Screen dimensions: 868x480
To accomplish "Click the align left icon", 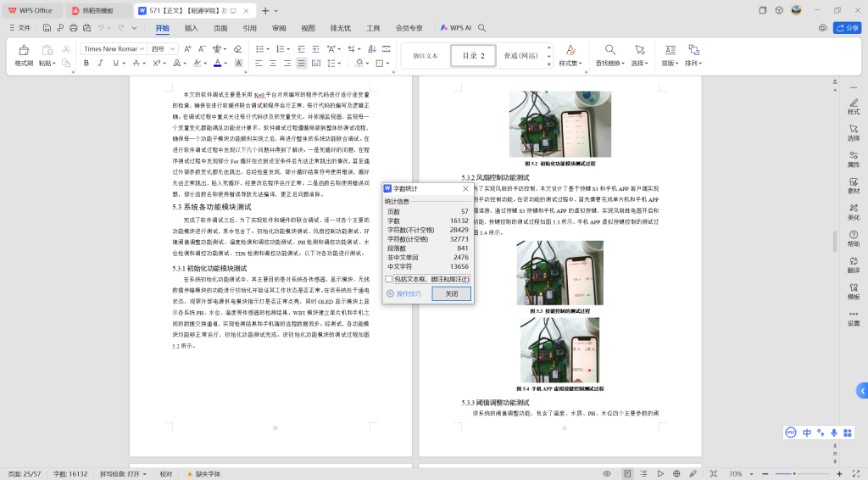I will (259, 63).
